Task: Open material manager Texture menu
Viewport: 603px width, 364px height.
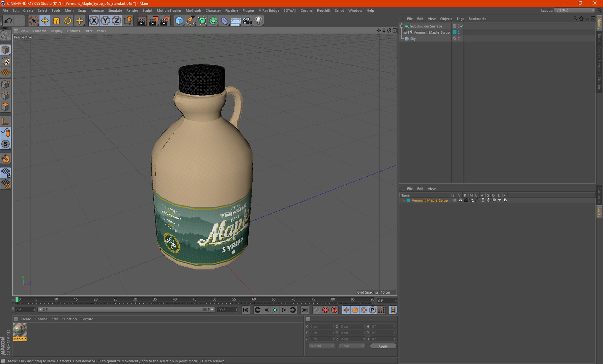Action: click(87, 319)
